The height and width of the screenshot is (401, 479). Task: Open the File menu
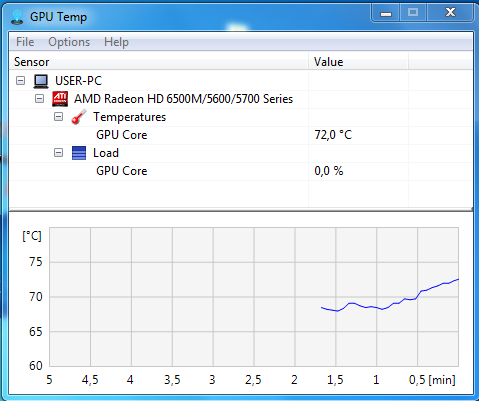[x=25, y=42]
